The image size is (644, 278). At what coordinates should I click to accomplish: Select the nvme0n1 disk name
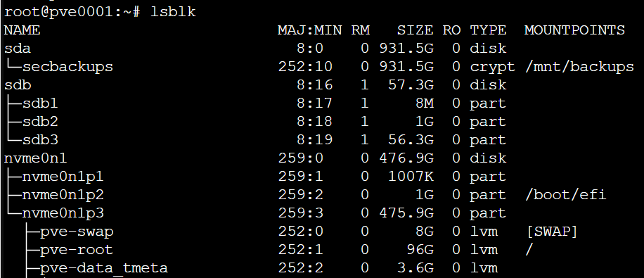[36, 158]
